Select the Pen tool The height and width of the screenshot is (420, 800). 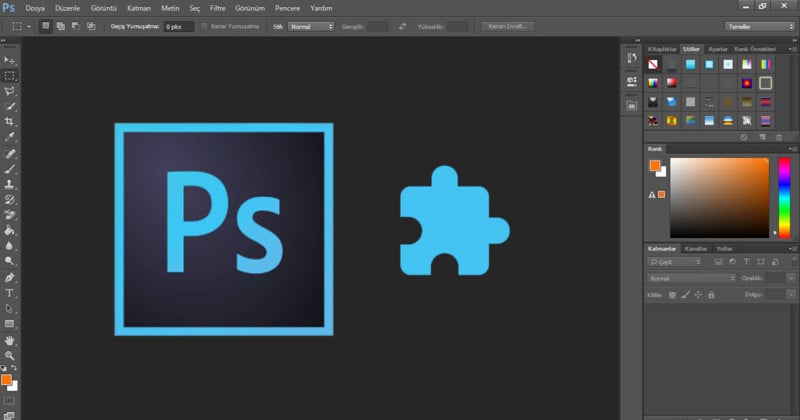coord(9,278)
